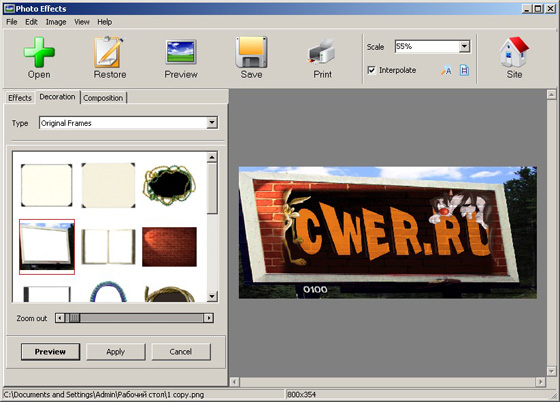Screen dimensions: 560x402
Task: Switch to the Effects tab
Action: (x=20, y=98)
